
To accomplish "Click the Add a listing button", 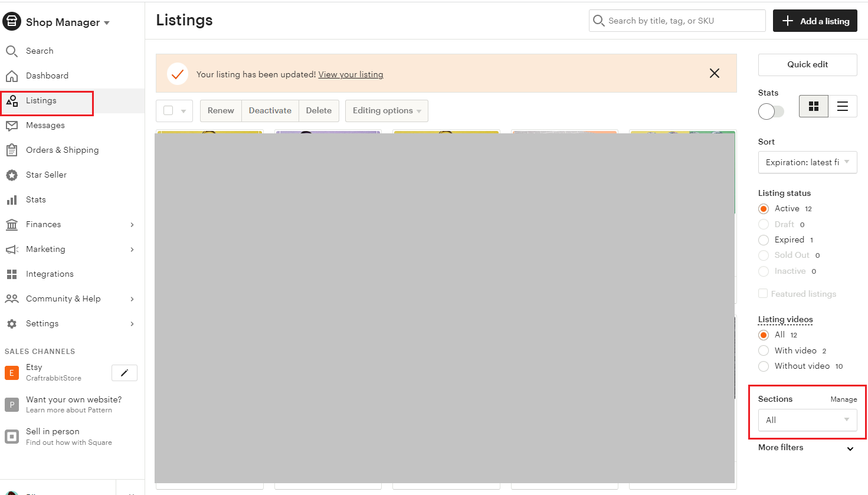I will coord(815,21).
